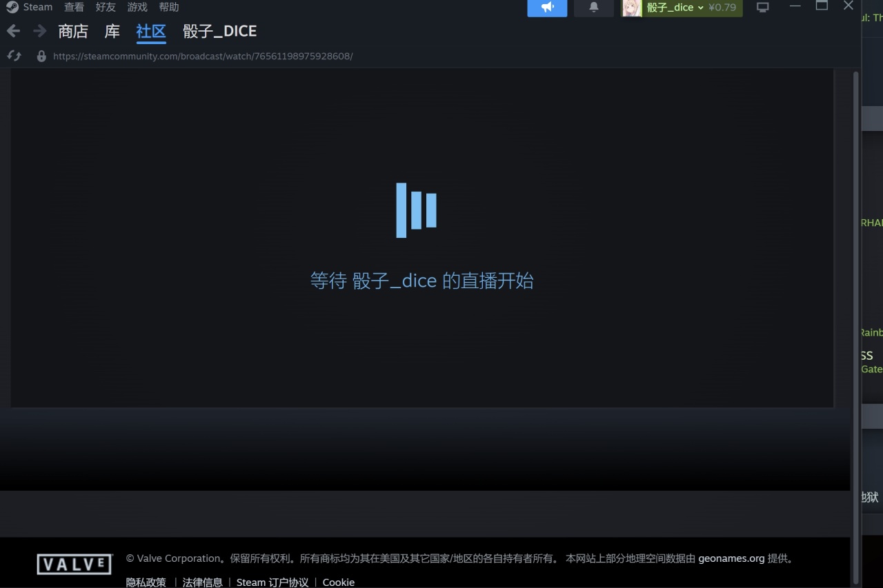Click the user avatar picture
Image resolution: width=883 pixels, height=588 pixels.
coord(631,8)
